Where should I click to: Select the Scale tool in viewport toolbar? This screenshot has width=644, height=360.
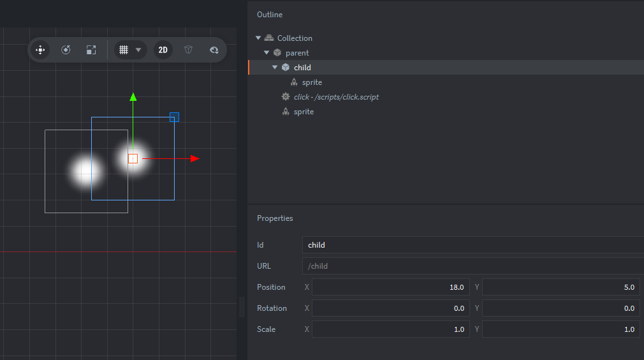[x=91, y=50]
